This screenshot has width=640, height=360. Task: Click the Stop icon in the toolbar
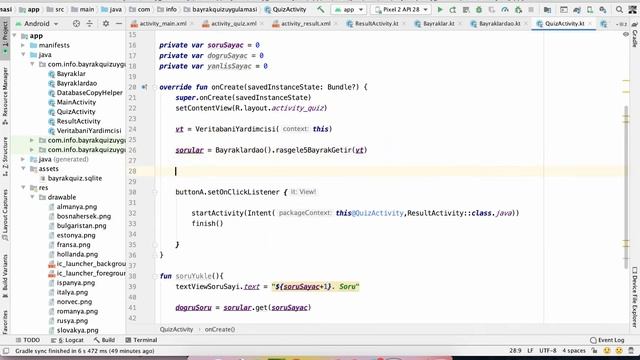(x=531, y=9)
